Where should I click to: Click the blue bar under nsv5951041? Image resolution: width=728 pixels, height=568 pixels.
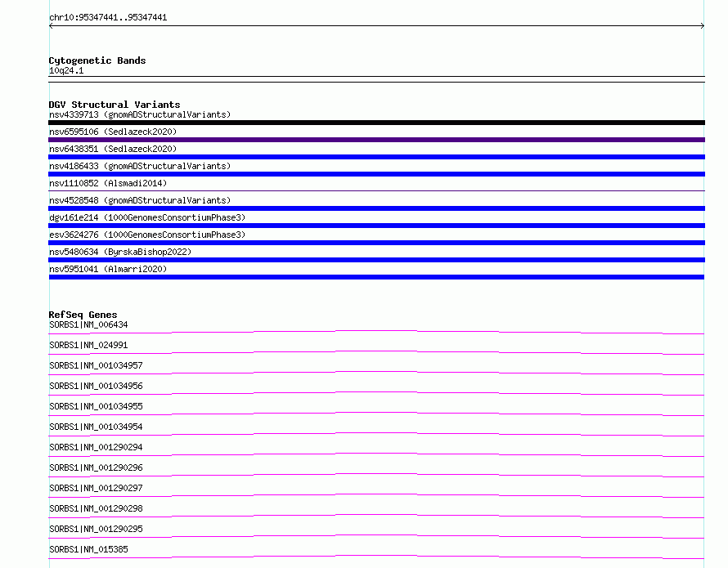point(376,277)
